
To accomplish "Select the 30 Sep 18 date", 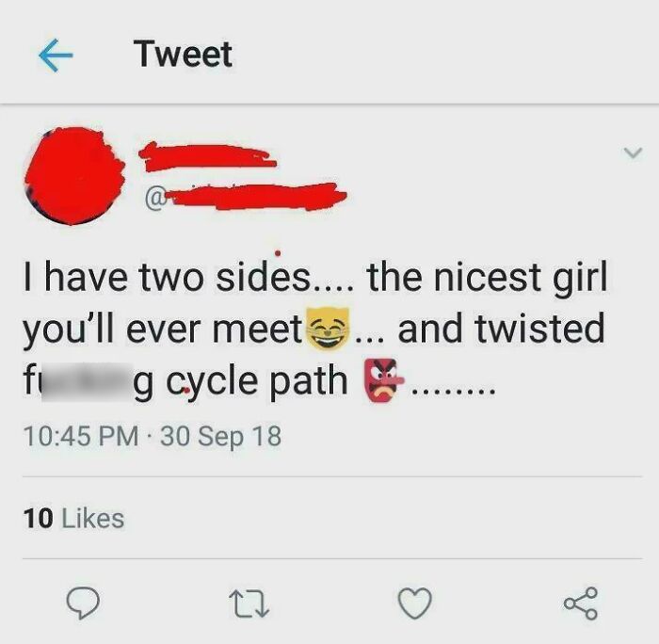I will click(x=220, y=436).
